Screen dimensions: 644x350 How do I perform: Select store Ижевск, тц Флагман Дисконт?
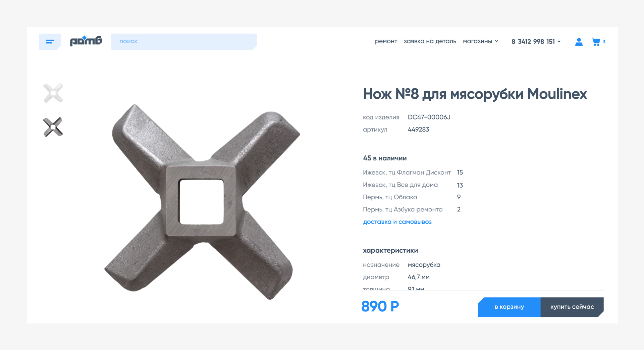(x=407, y=172)
